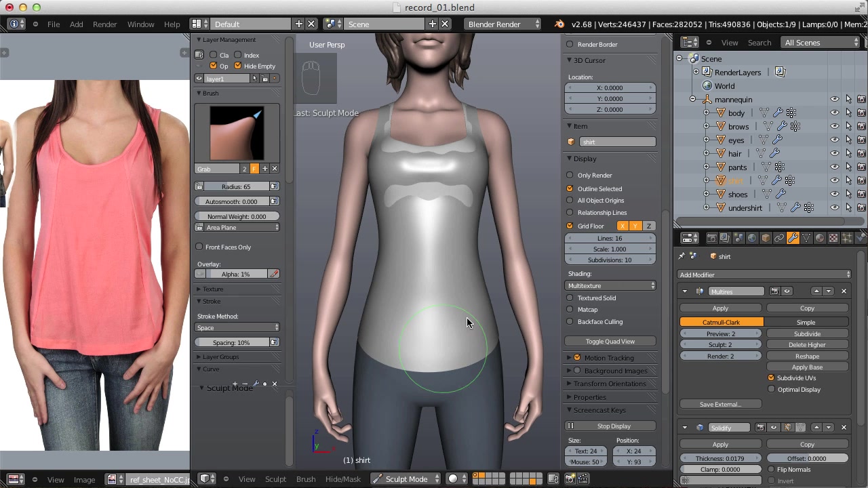
Task: Remove the Solidify modifier with X
Action: pos(844,428)
